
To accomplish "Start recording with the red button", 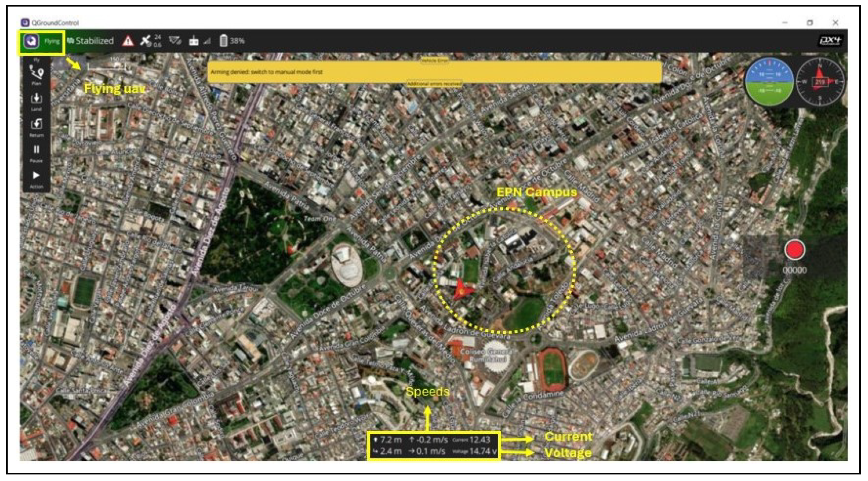I will click(x=794, y=250).
